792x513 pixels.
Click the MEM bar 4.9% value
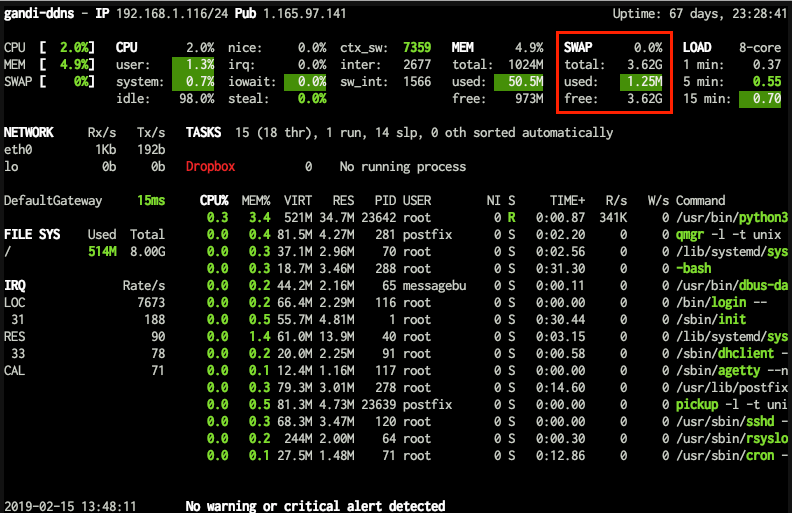click(74, 65)
